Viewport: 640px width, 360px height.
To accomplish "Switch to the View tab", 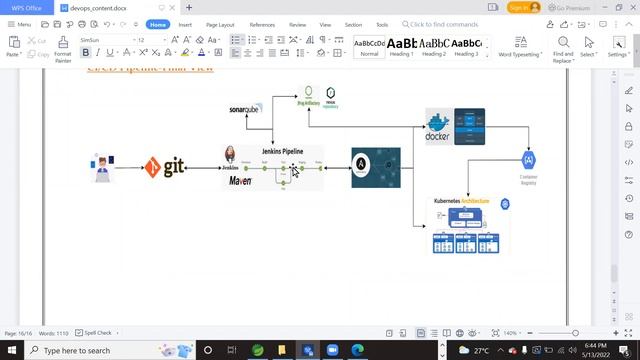I will (x=325, y=25).
